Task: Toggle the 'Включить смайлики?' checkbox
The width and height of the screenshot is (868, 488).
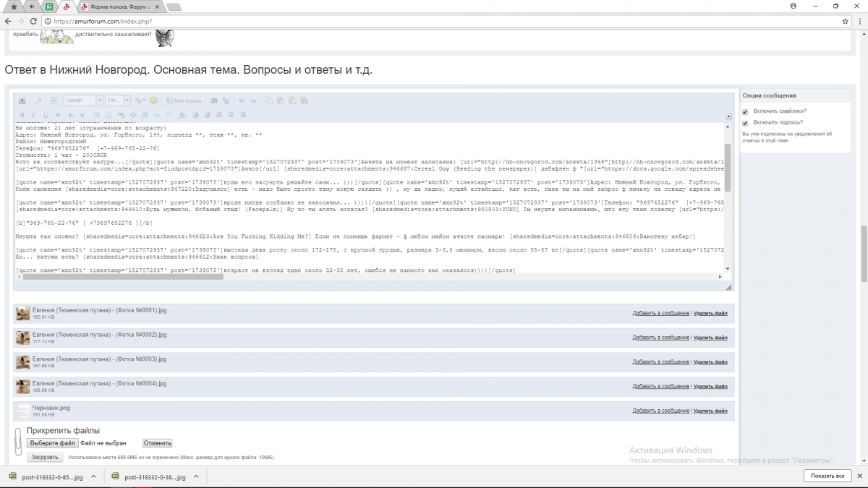Action: pos(746,111)
